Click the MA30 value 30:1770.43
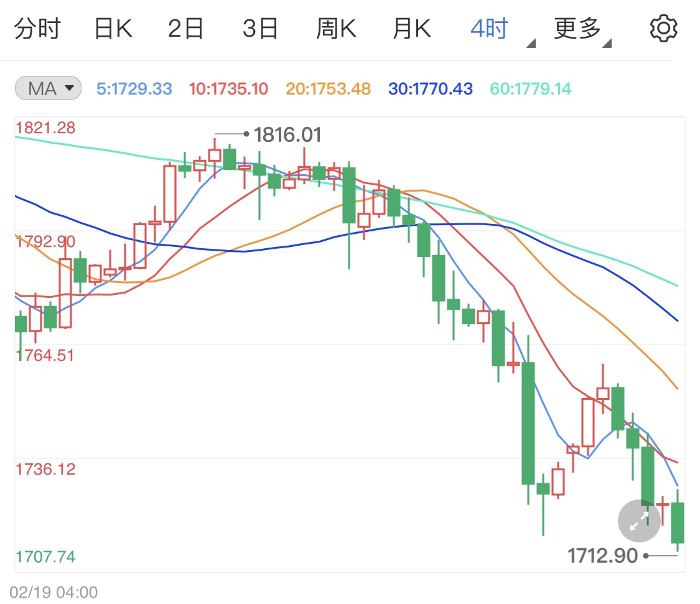700x604 pixels. click(431, 89)
